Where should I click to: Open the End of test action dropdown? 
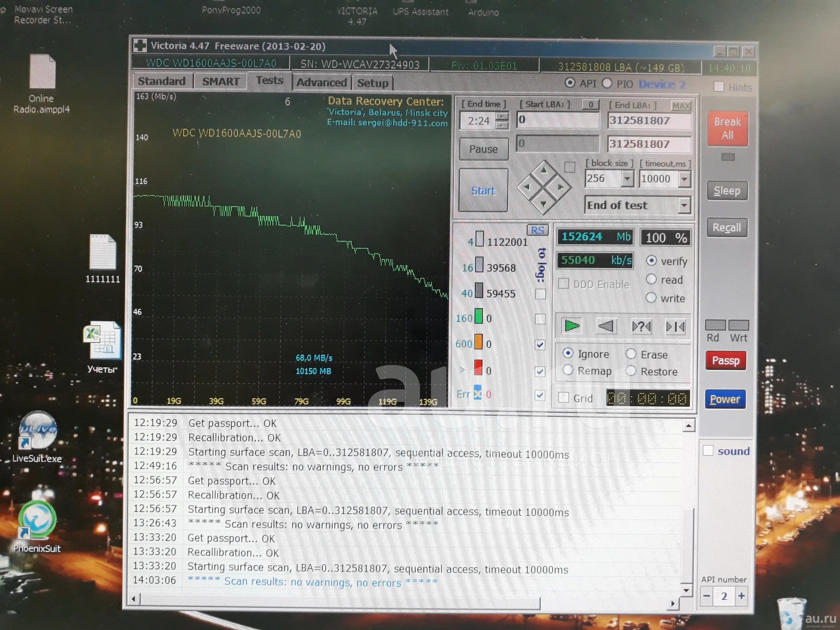(683, 205)
